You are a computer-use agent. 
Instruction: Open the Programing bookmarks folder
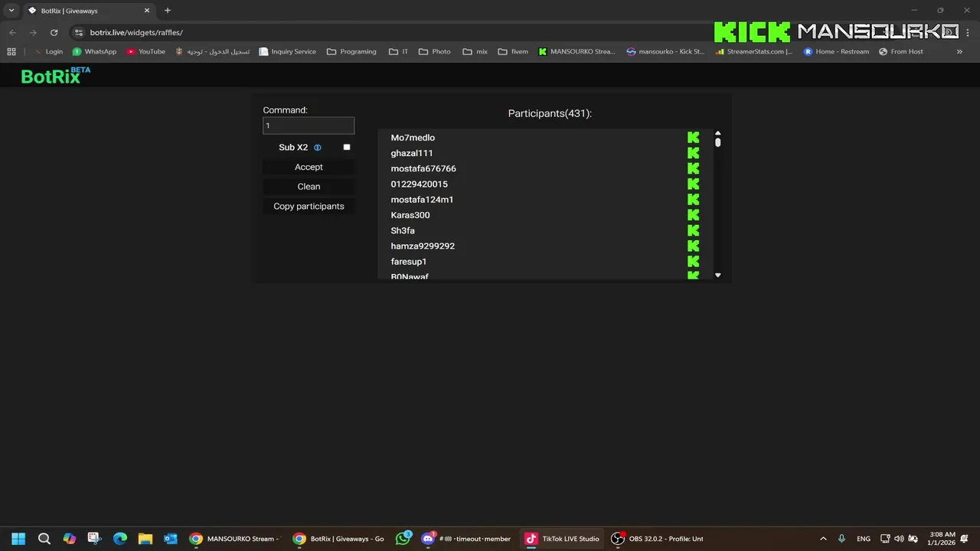coord(351,51)
